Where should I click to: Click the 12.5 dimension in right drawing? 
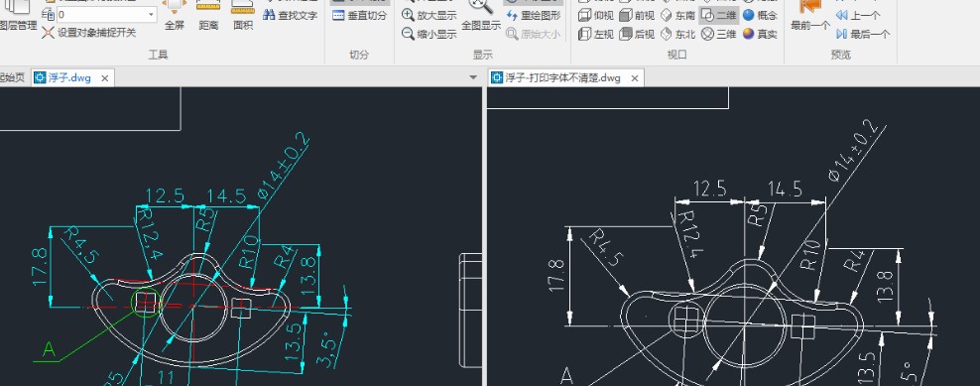pyautogui.click(x=709, y=188)
